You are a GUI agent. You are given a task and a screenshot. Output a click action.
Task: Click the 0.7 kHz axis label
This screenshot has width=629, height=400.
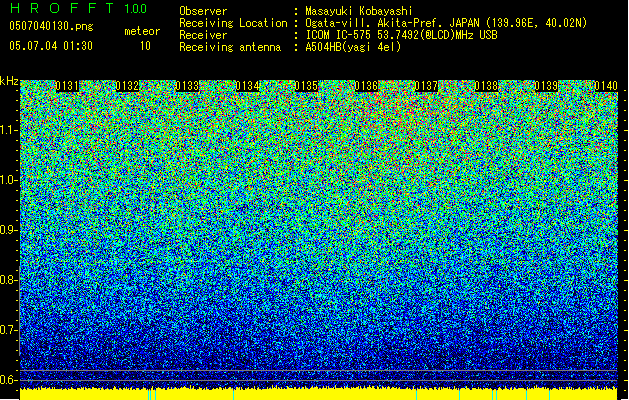coord(9,330)
